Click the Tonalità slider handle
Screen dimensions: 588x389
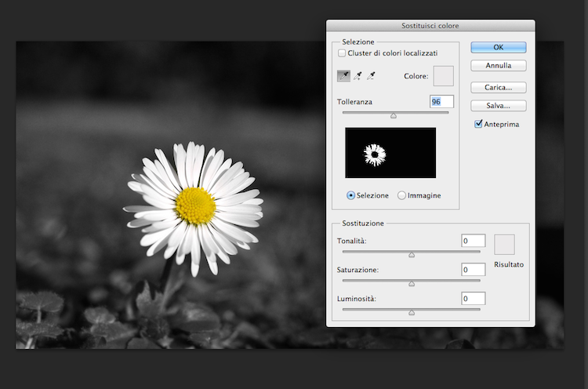(412, 254)
